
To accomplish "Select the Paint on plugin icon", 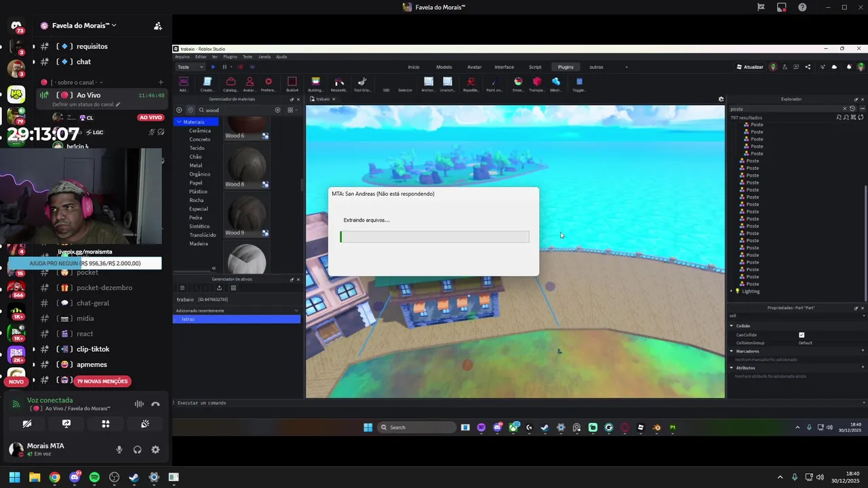I will tap(494, 82).
